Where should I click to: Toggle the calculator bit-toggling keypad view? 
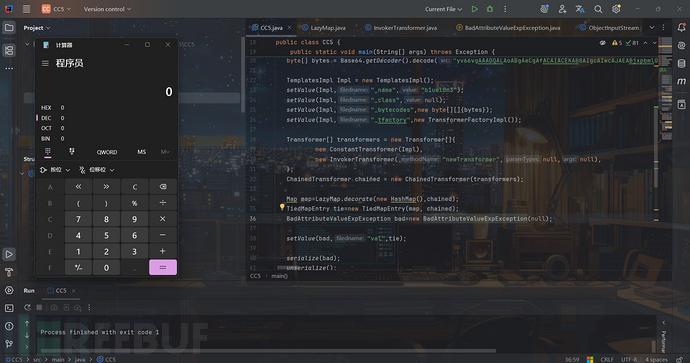coord(72,152)
